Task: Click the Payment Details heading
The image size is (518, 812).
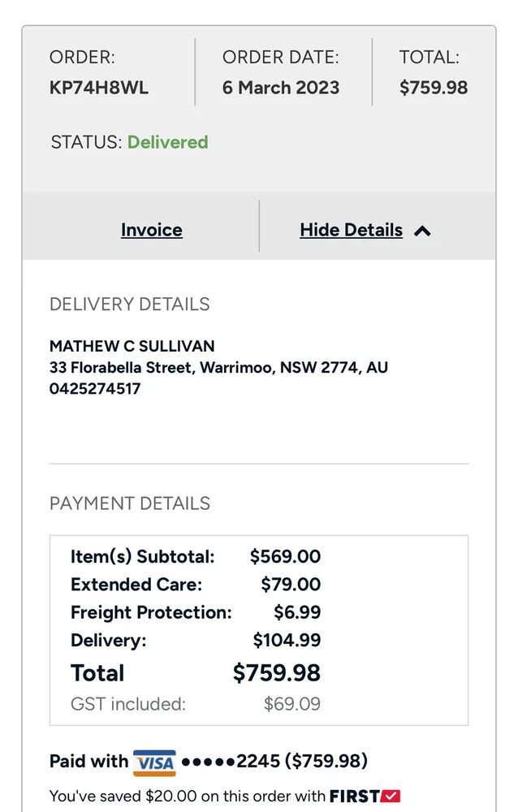Action: pos(130,503)
